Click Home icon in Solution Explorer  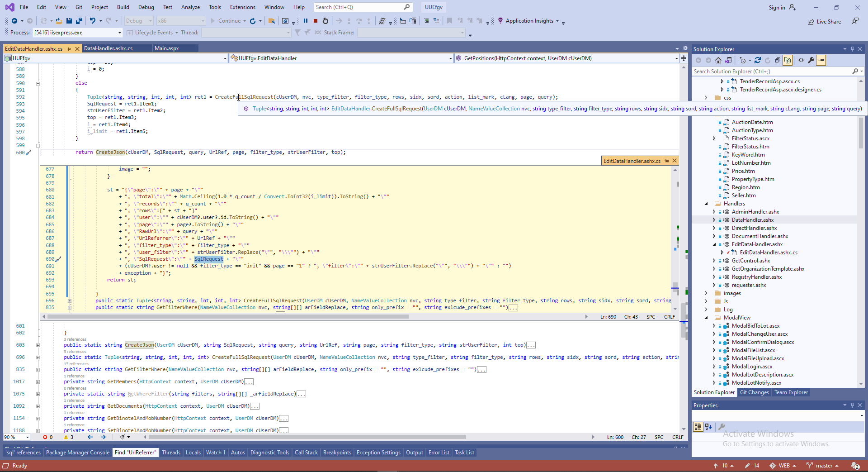tap(718, 60)
